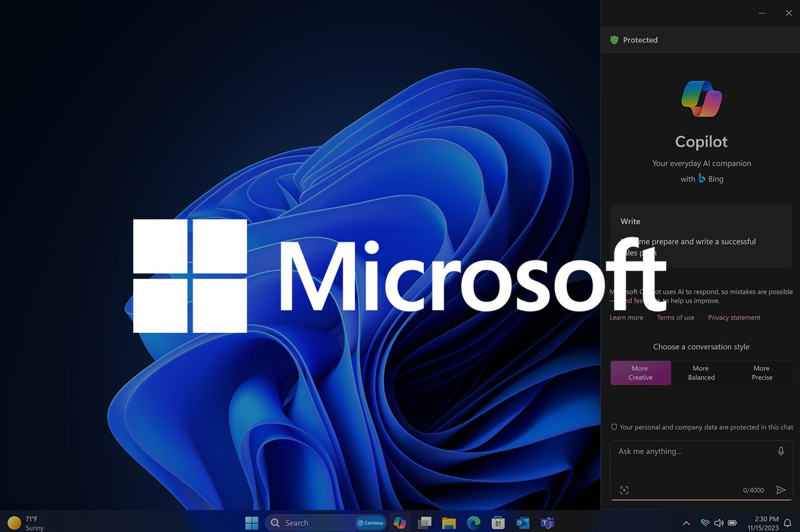Close the Copilot side panel

pyautogui.click(x=788, y=13)
